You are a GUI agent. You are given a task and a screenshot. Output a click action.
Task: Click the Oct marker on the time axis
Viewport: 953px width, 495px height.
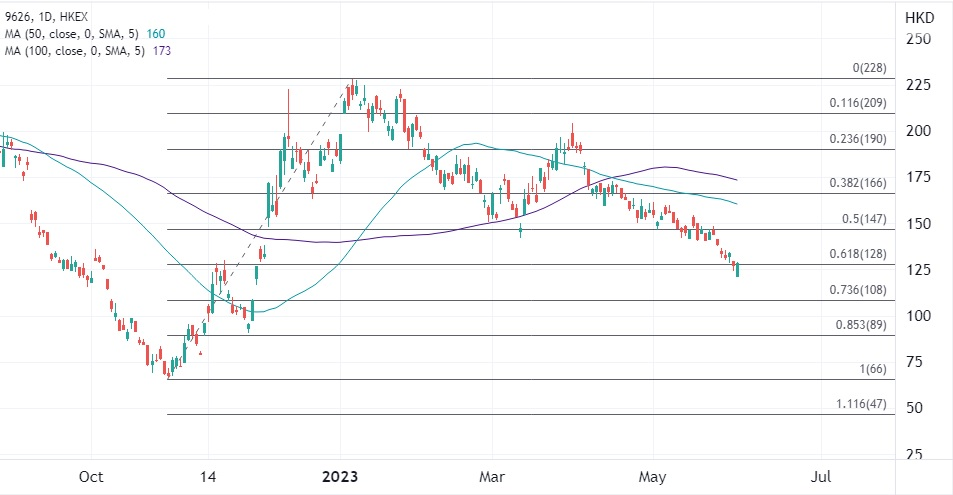click(91, 477)
